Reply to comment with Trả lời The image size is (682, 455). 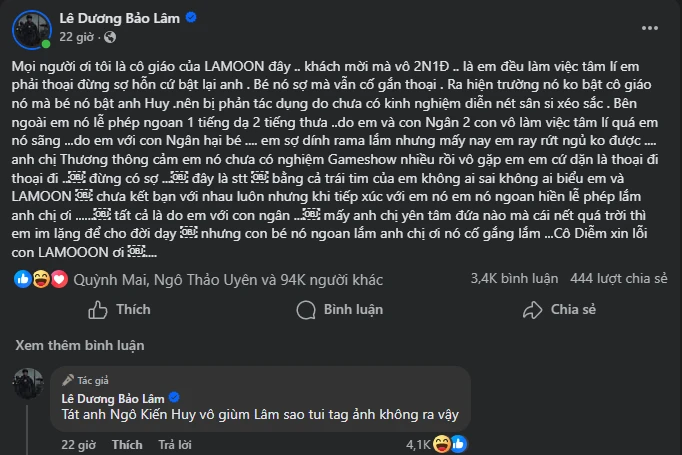[x=174, y=443]
